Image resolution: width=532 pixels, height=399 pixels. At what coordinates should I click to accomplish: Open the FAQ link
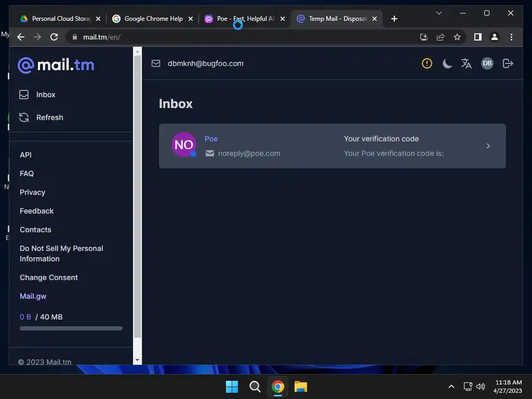click(x=26, y=174)
